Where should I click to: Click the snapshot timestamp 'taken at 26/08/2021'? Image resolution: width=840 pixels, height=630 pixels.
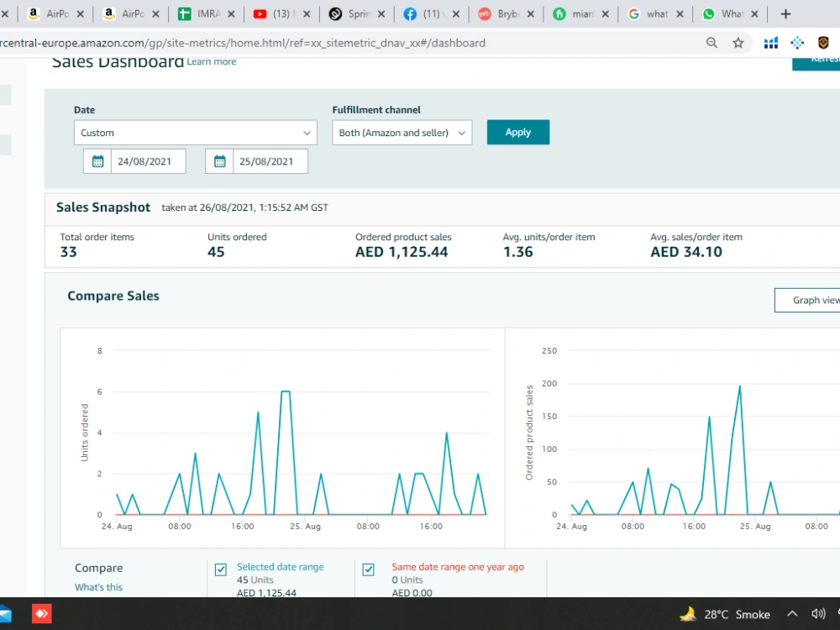(x=244, y=207)
